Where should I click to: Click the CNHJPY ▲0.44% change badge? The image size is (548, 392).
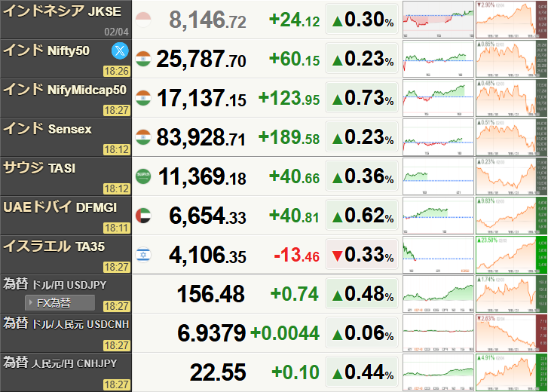(362, 372)
